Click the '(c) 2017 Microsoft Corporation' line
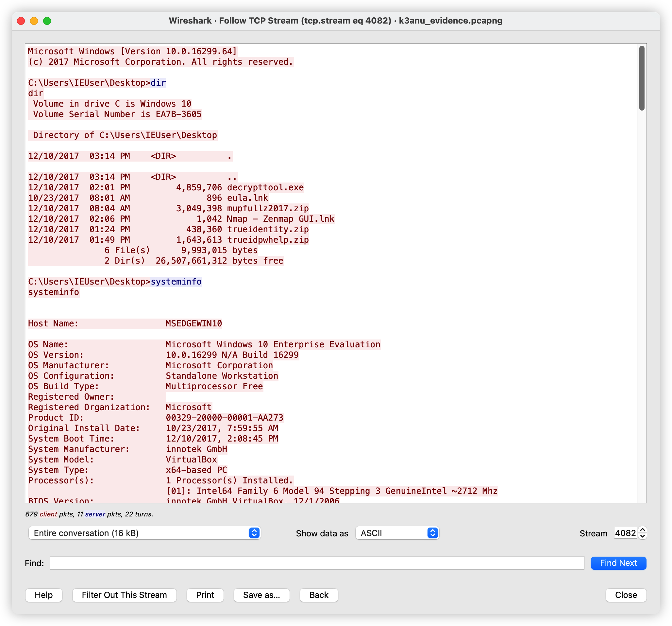The image size is (672, 626). point(160,62)
